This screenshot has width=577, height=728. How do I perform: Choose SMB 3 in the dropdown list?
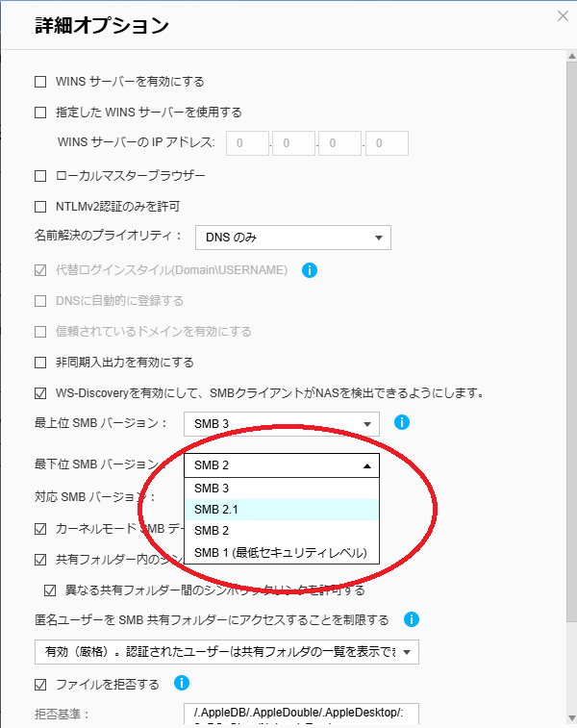tap(282, 489)
